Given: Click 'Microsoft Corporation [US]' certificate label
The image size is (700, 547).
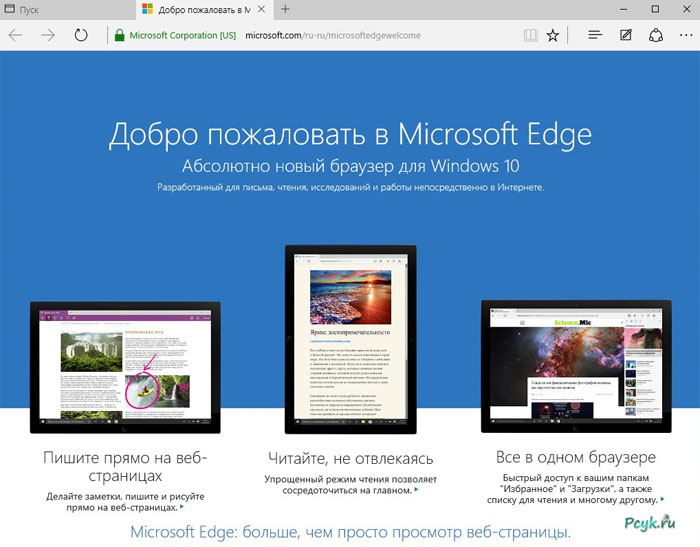Looking at the screenshot, I should tap(183, 35).
